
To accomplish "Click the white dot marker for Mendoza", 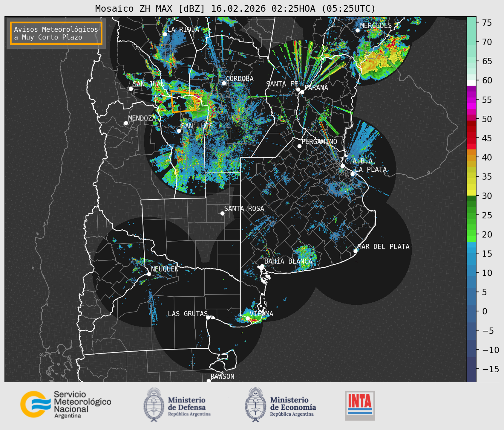I will click(x=126, y=123).
